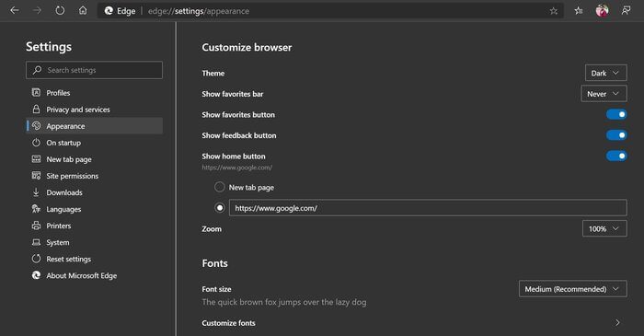Click the forward navigation arrow

38,11
